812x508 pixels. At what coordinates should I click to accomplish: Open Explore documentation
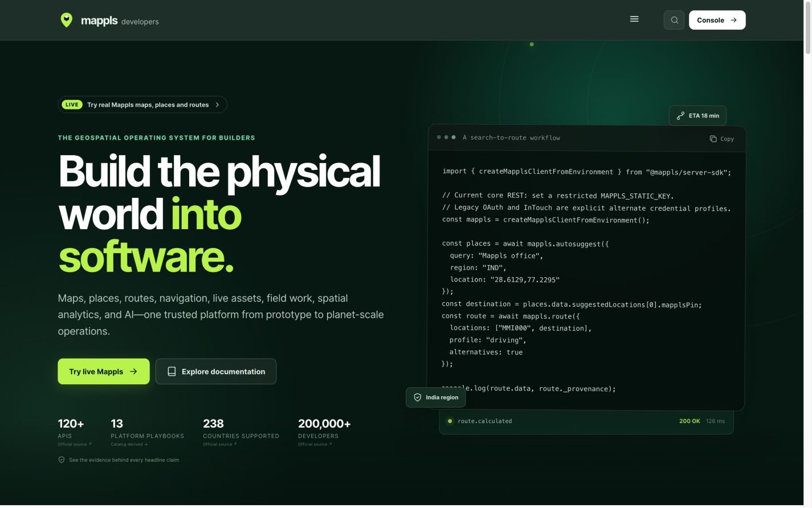(x=216, y=372)
